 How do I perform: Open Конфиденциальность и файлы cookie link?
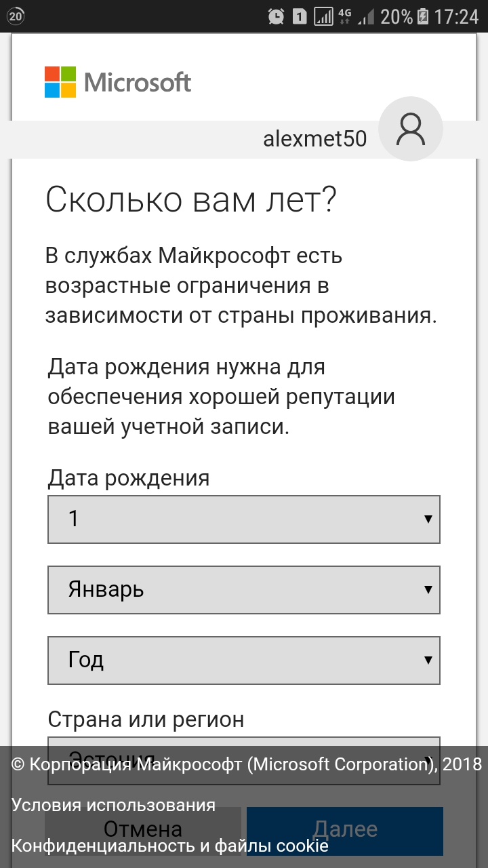[169, 846]
